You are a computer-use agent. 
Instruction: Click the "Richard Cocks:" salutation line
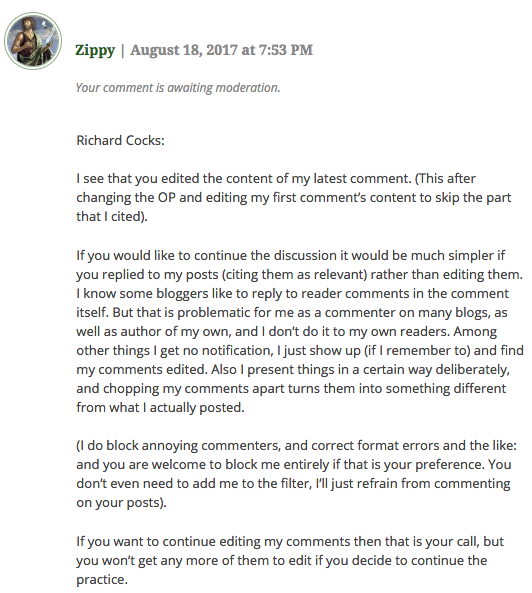click(x=120, y=141)
